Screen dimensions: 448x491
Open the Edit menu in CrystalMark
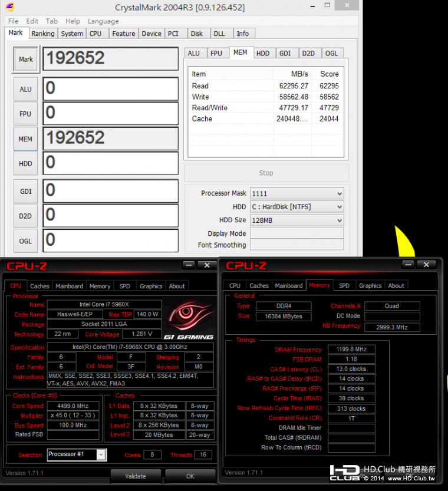point(32,21)
